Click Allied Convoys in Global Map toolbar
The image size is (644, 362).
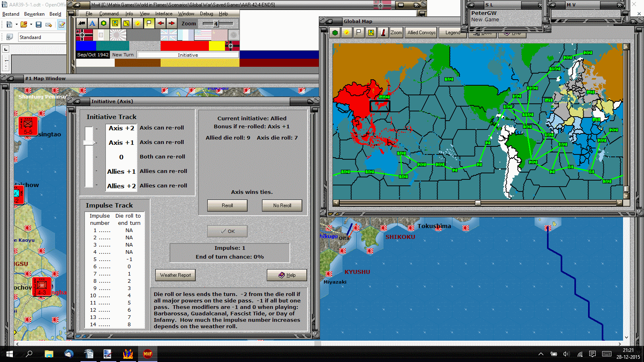(x=421, y=33)
